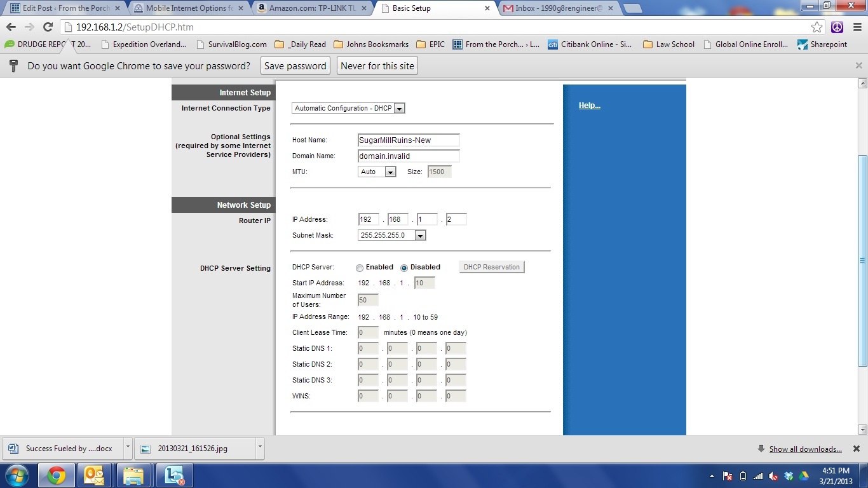Viewport: 868px width, 488px height.
Task: Dismiss the save password bar
Action: 858,65
